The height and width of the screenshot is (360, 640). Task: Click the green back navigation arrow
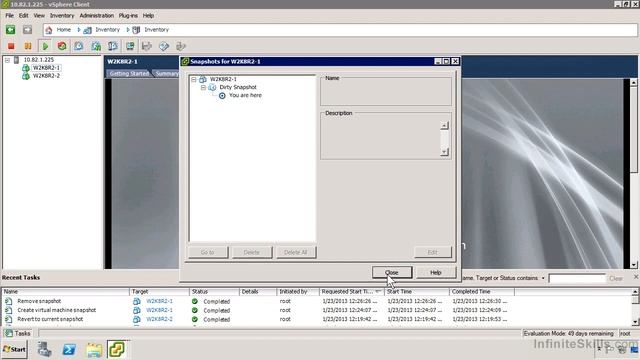(11, 29)
